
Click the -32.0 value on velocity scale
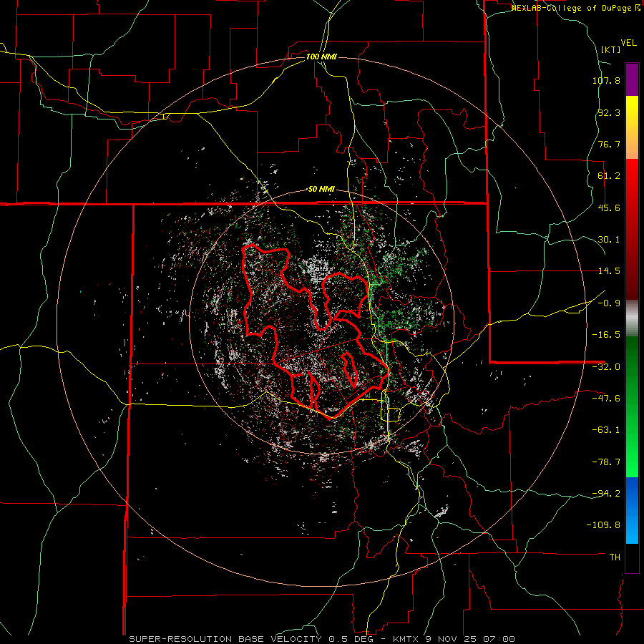click(x=606, y=367)
